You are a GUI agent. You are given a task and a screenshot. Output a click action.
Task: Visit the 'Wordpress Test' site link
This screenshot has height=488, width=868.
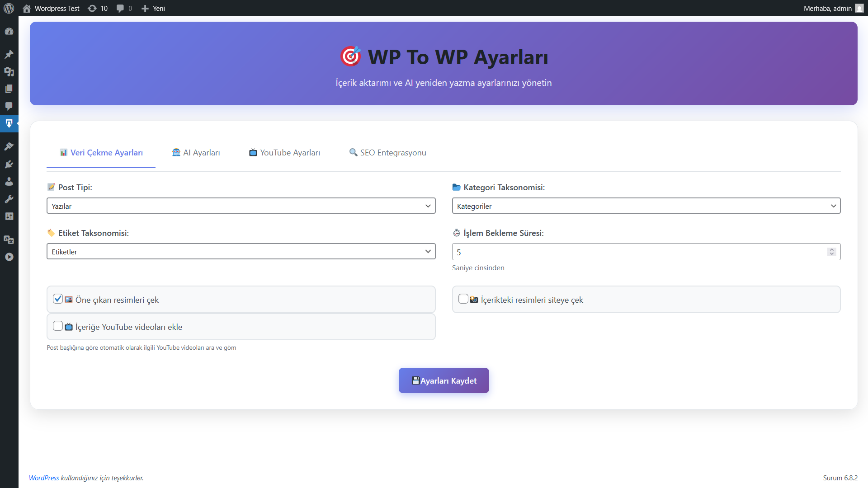tap(51, 8)
